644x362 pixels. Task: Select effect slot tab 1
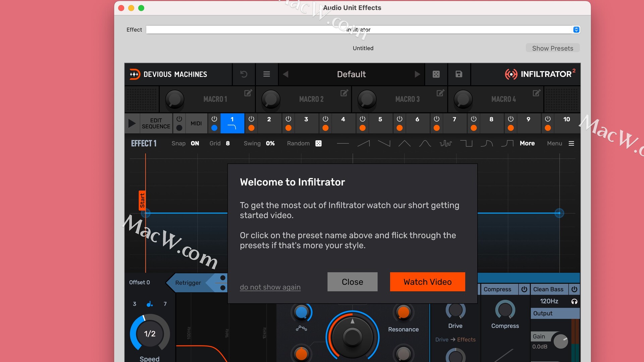(x=232, y=123)
